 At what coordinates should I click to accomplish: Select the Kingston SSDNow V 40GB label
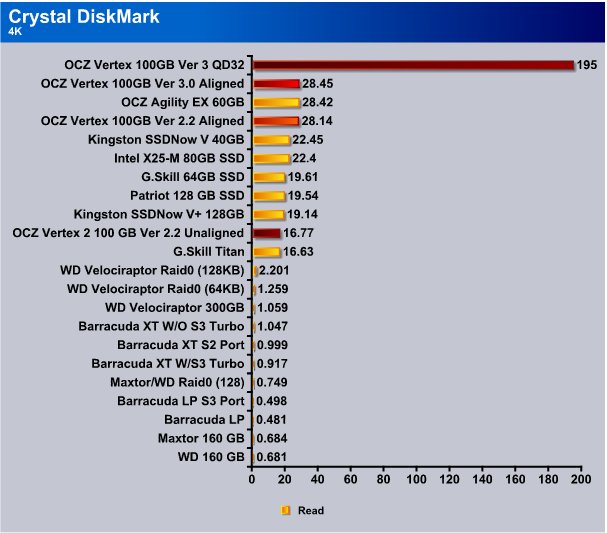pyautogui.click(x=166, y=139)
